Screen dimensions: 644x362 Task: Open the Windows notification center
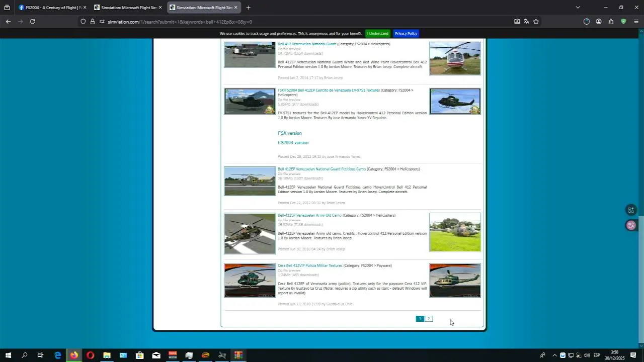click(x=633, y=355)
